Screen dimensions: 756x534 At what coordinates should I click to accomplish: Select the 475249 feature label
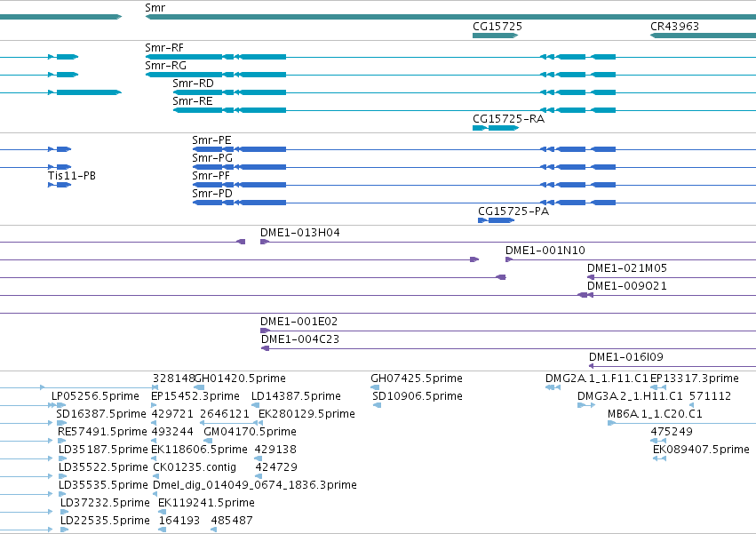[x=672, y=432]
